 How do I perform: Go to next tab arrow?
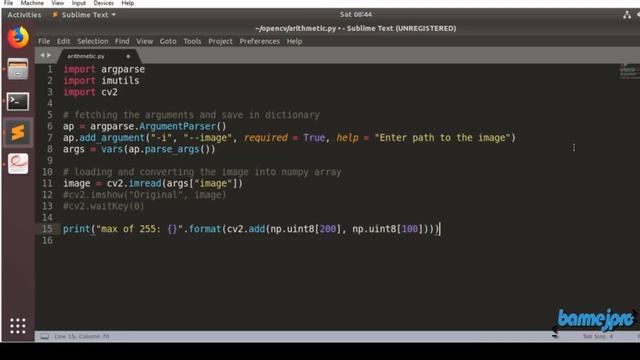[49, 55]
